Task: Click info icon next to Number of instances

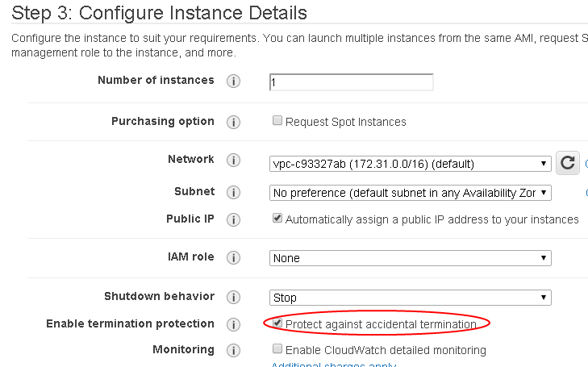Action: (x=233, y=81)
